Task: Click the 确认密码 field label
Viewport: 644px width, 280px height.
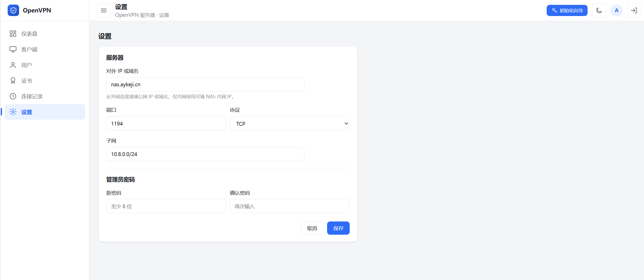Action: (x=240, y=193)
